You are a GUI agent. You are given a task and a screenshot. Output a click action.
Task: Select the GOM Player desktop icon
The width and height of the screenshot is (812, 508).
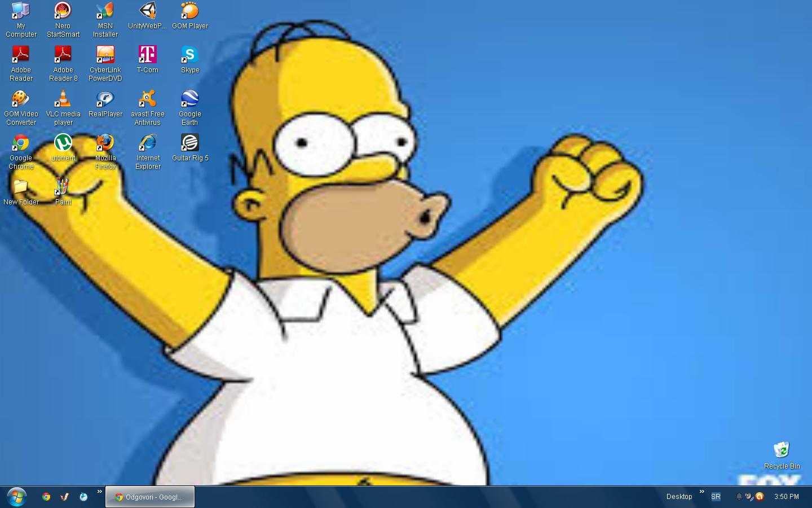coord(190,16)
